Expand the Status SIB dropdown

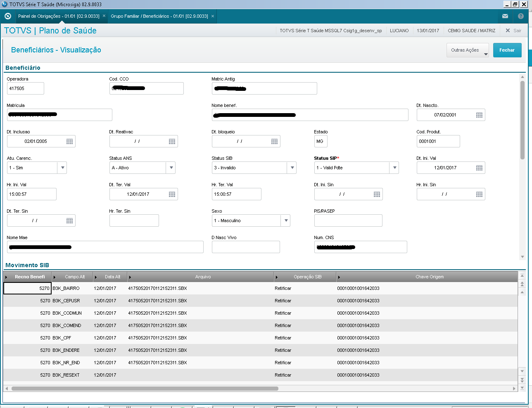(292, 168)
